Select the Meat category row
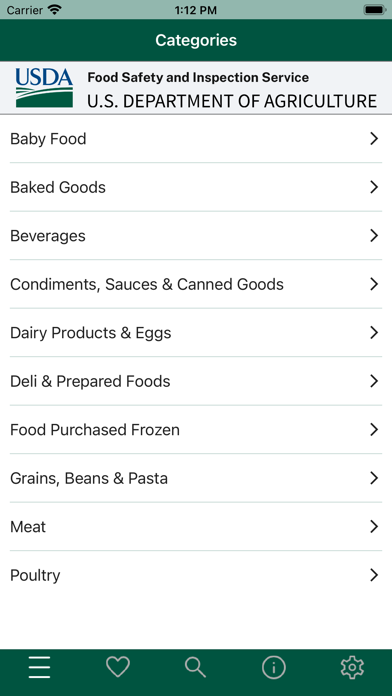This screenshot has width=392, height=696. tap(196, 527)
